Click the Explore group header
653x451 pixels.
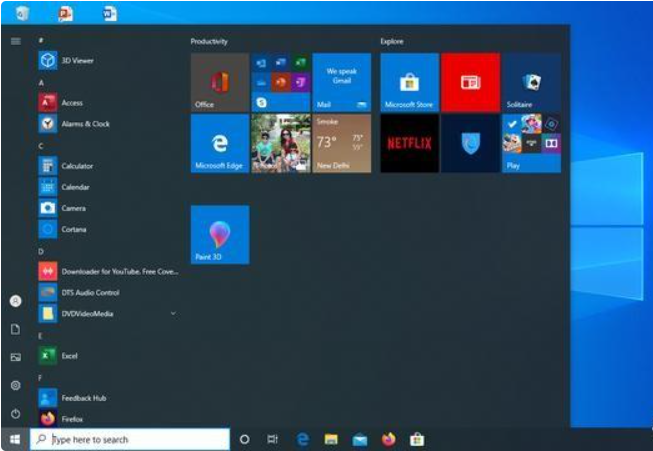tap(392, 41)
